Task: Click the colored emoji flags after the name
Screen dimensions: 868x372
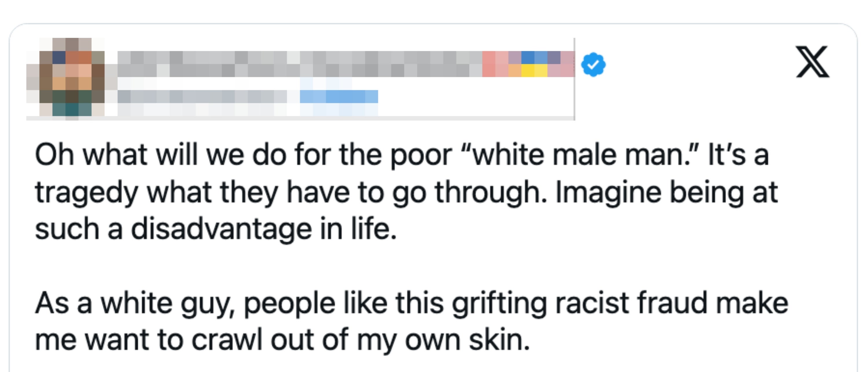Action: [x=528, y=64]
